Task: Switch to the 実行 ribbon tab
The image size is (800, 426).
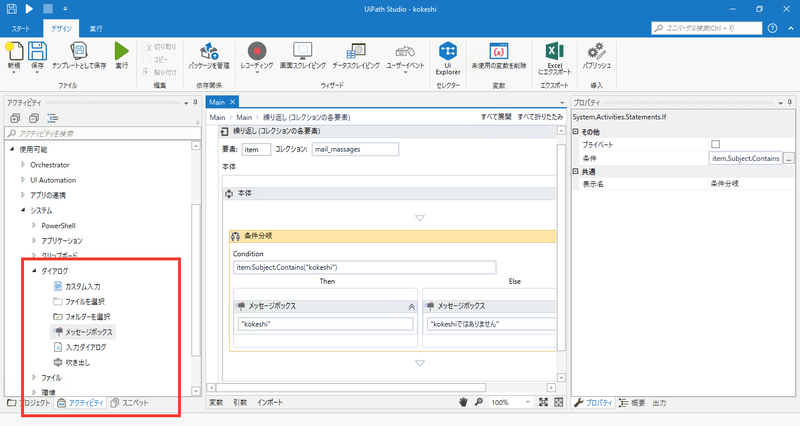Action: [96, 29]
